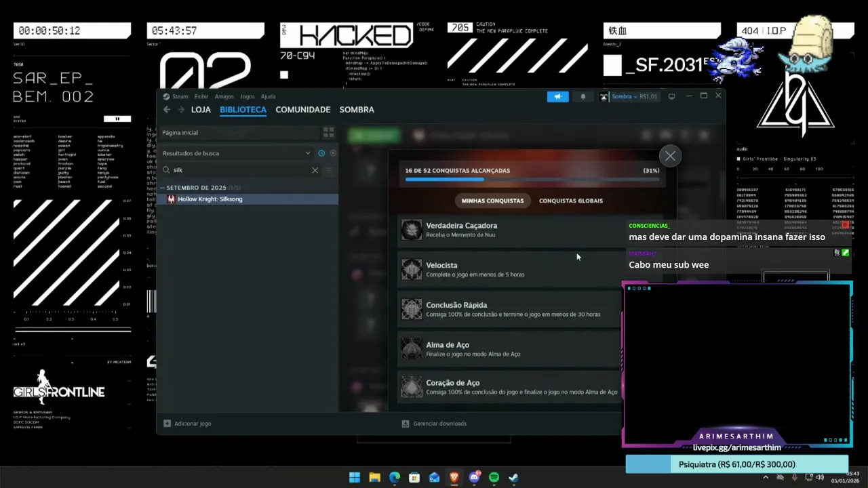Go to LOJA tab
The height and width of the screenshot is (488, 868).
(x=201, y=110)
